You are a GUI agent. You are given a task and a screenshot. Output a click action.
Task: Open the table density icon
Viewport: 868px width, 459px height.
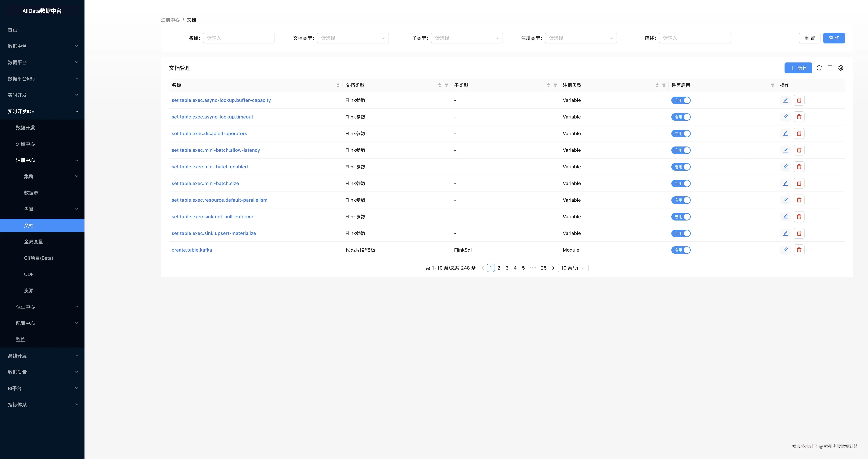pos(830,68)
